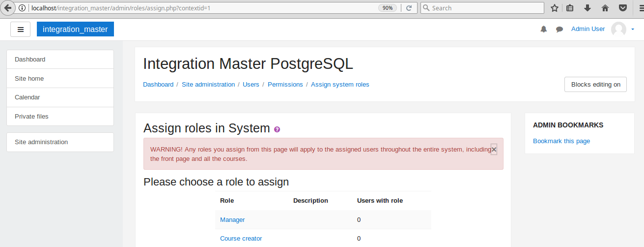This screenshot has height=247, width=644.
Task: Open the integration_master site home button
Action: (x=75, y=29)
